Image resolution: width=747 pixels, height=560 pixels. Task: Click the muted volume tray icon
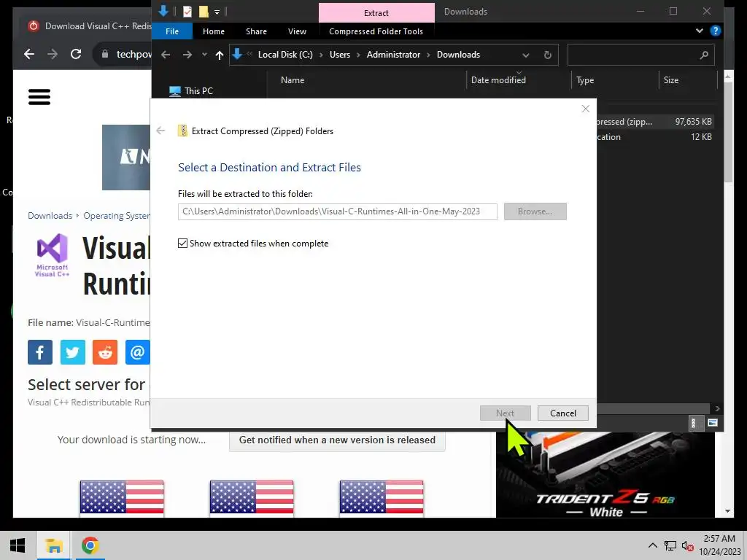[687, 545]
